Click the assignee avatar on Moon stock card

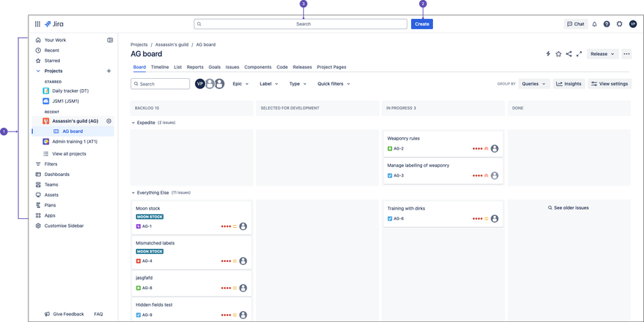(243, 226)
